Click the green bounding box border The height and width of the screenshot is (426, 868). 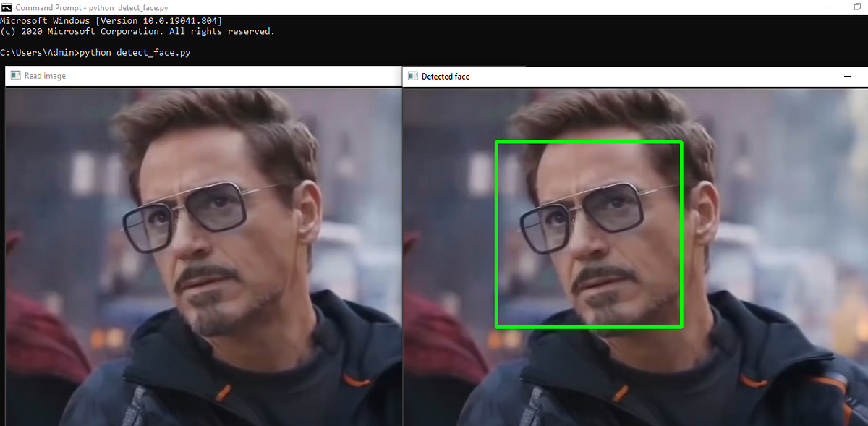click(588, 140)
